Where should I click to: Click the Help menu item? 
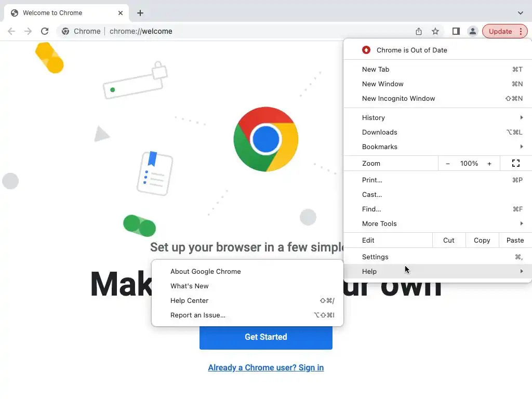point(437,271)
